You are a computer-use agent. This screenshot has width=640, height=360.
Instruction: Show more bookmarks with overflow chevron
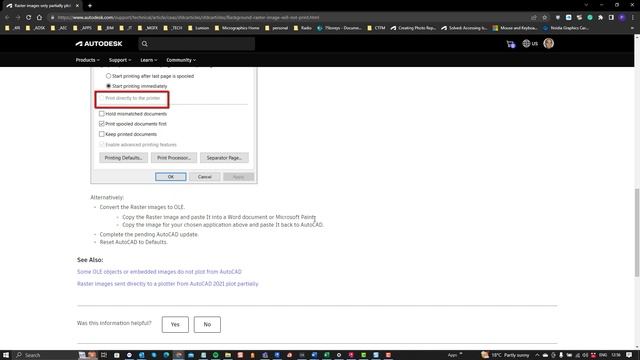point(632,28)
